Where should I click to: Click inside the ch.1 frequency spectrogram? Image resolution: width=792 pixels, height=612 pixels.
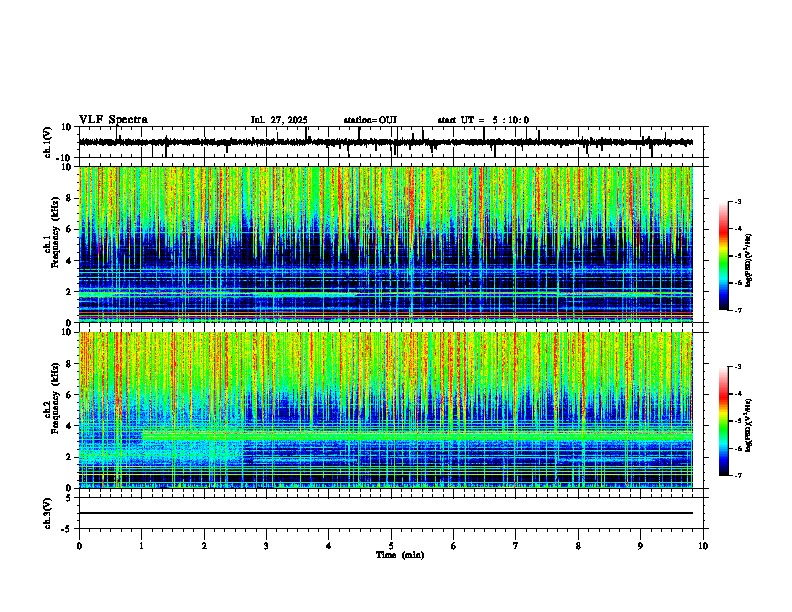tap(386, 244)
